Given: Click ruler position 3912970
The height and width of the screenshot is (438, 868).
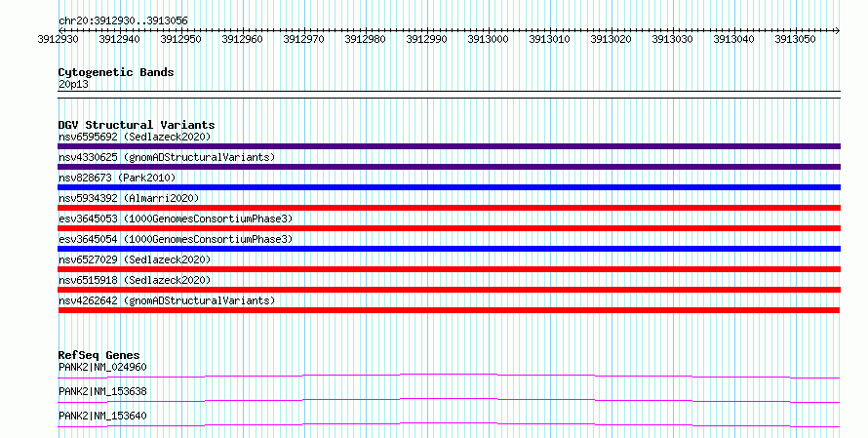Looking at the screenshot, I should tap(304, 39).
